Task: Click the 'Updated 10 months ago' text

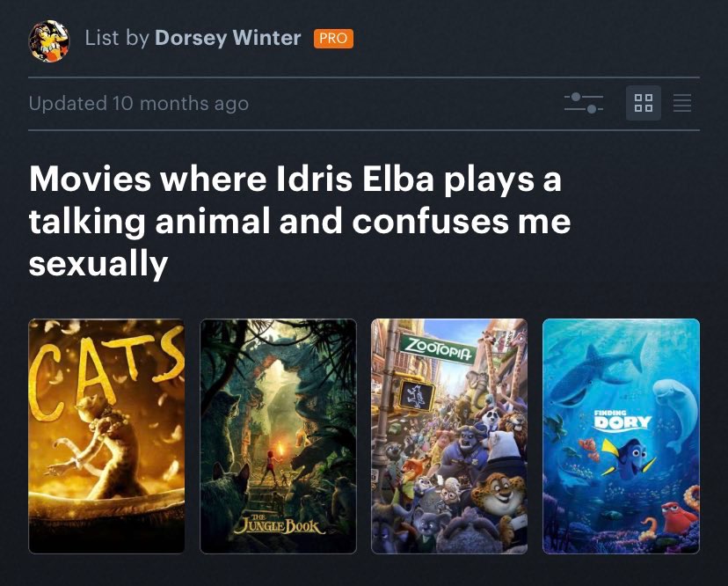Action: point(139,103)
